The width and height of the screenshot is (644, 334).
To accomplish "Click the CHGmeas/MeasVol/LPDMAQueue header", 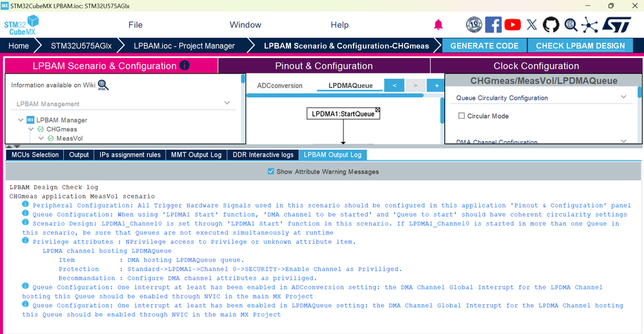I will tap(543, 81).
